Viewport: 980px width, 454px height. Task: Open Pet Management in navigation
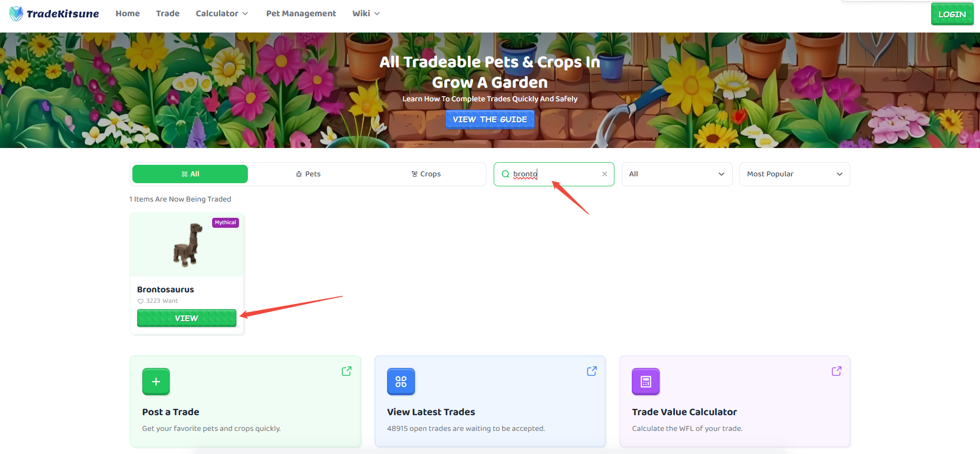(x=301, y=14)
